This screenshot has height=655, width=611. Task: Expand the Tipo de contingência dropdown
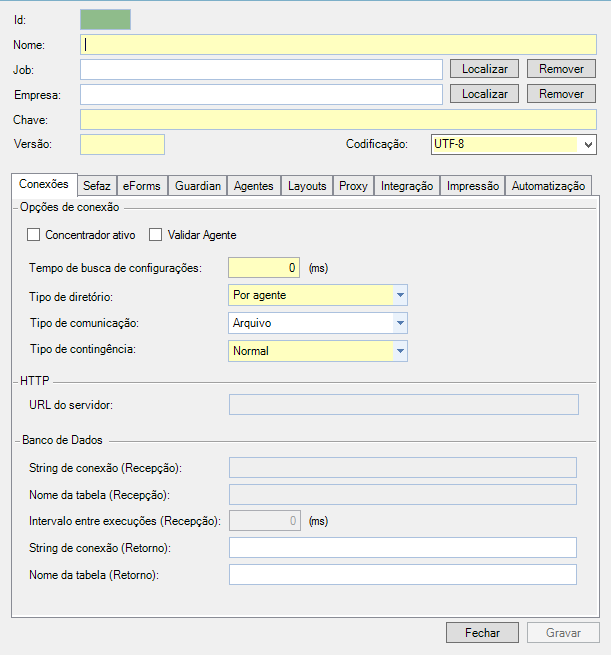point(317,351)
